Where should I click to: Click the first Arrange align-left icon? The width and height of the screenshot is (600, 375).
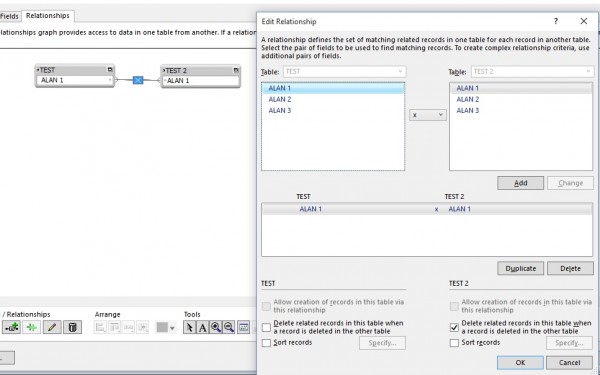100,328
